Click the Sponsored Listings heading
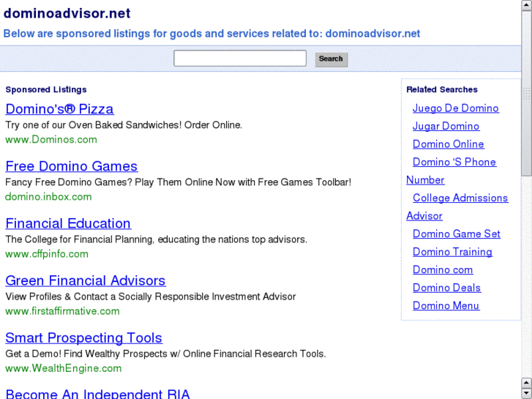Image resolution: width=532 pixels, height=399 pixels. point(46,89)
